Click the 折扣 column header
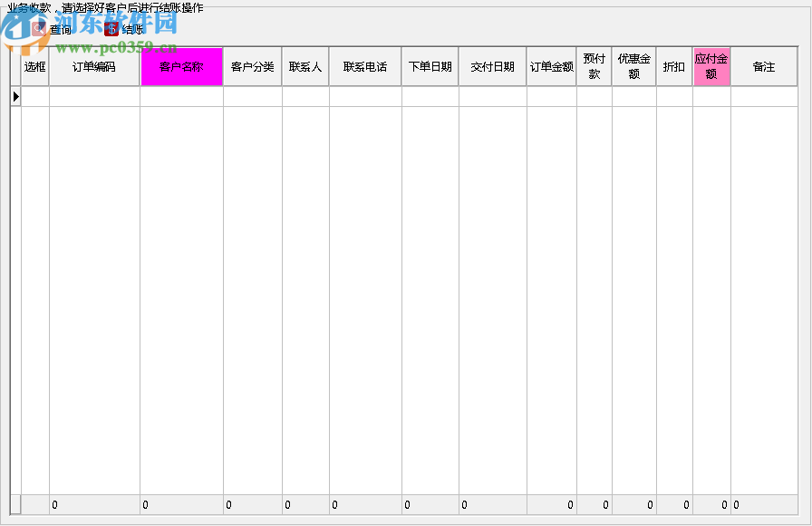 click(x=674, y=67)
